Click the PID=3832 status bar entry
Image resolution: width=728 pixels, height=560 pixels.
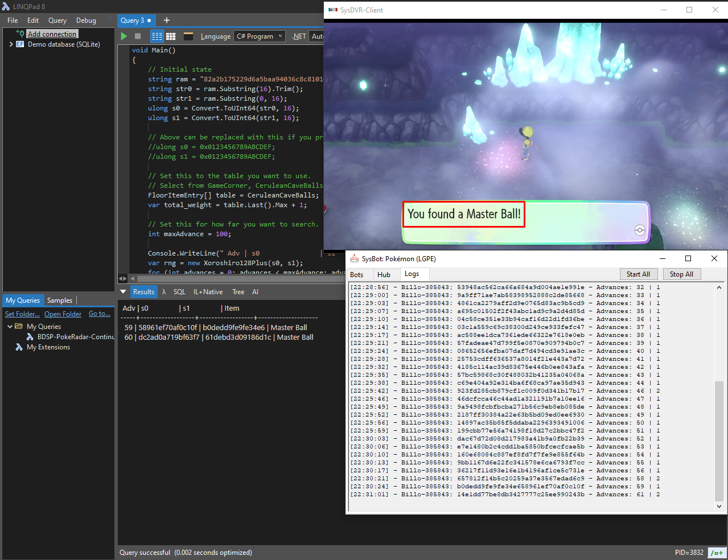689,552
